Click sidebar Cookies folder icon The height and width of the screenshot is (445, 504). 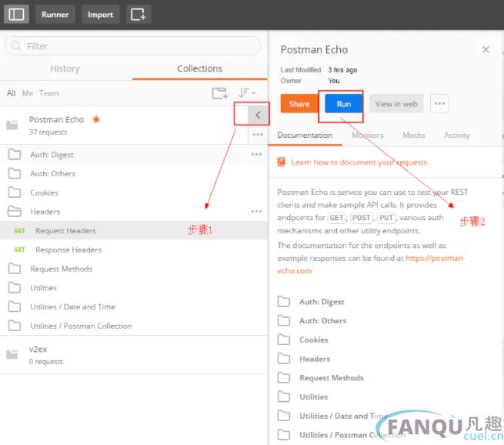point(15,192)
